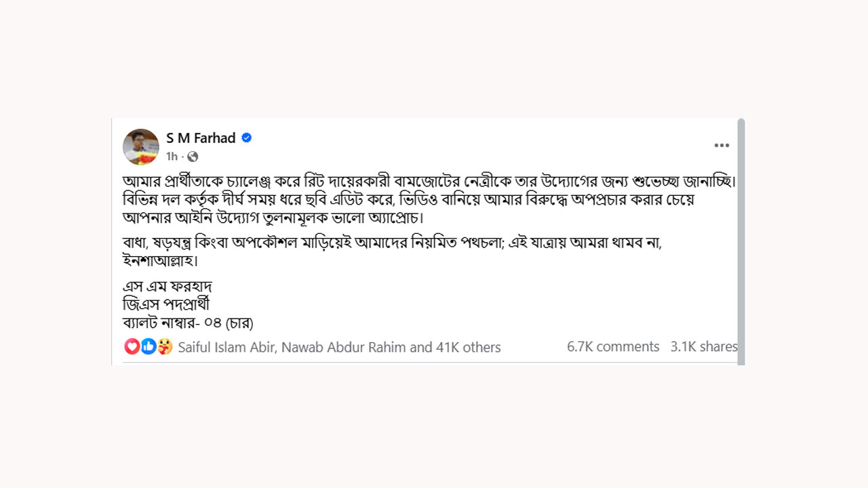Click the red heart Love reaction icon
Viewport: 868px width, 488px height.
pyautogui.click(x=132, y=346)
